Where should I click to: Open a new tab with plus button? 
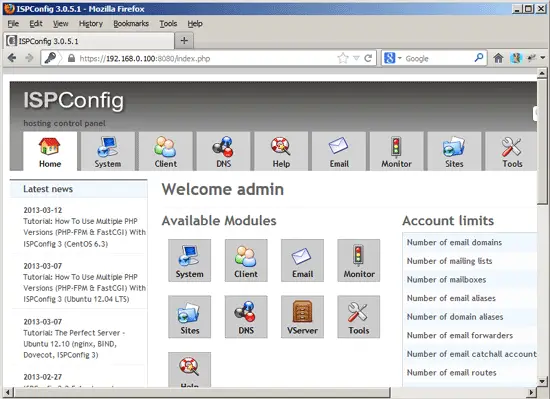pos(184,41)
